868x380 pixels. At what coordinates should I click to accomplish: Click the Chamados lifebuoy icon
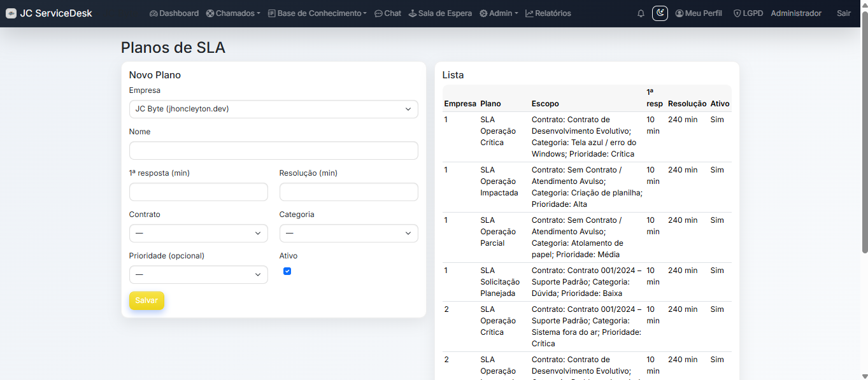[x=210, y=13]
